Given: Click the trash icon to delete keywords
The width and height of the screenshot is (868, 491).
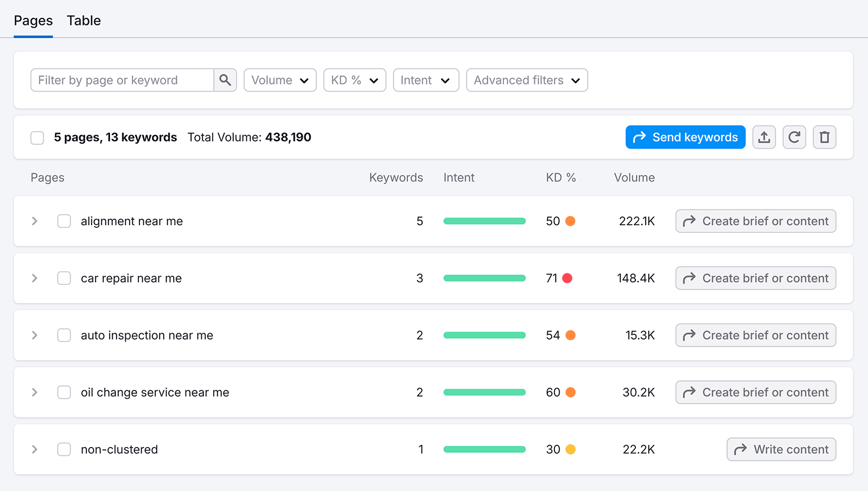Looking at the screenshot, I should point(824,137).
